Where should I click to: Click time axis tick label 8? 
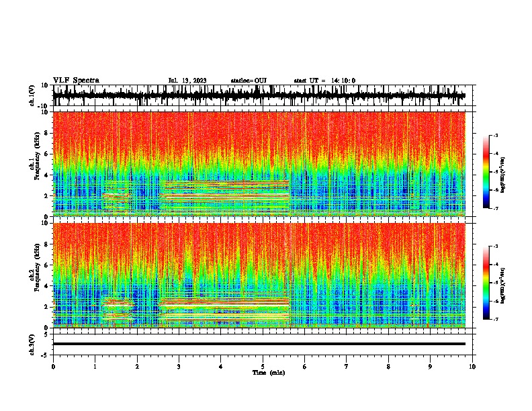[x=388, y=367]
